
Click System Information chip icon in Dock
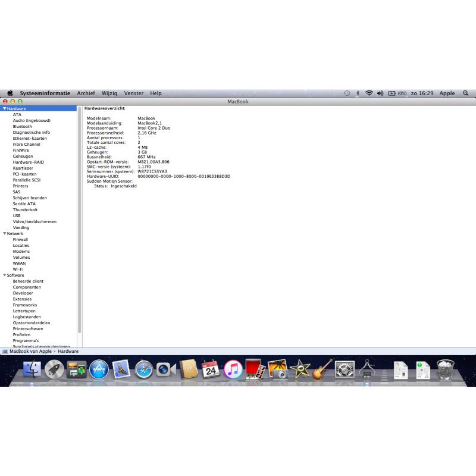click(367, 369)
